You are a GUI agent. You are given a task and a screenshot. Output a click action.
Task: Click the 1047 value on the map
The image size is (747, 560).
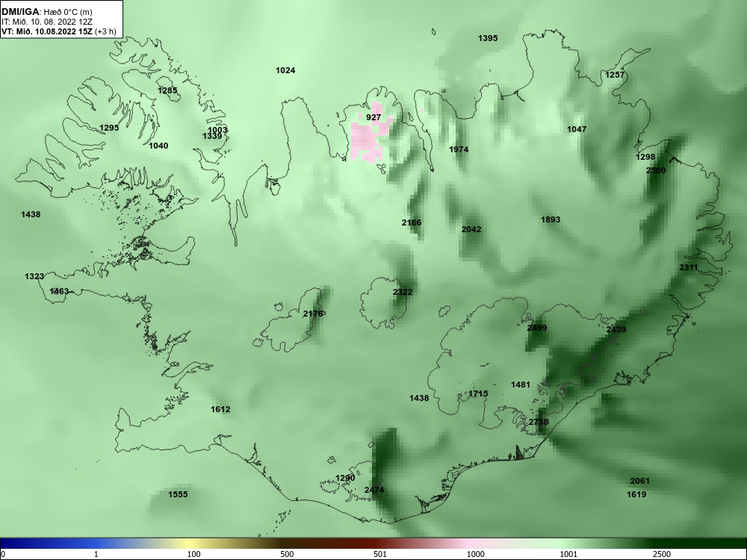(x=577, y=129)
